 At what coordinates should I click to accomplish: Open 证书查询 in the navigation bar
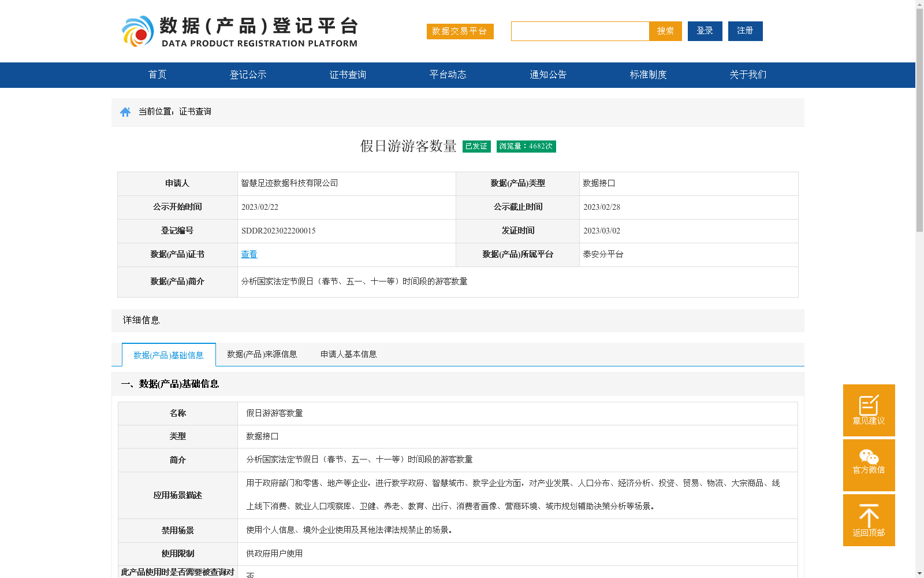coord(348,75)
